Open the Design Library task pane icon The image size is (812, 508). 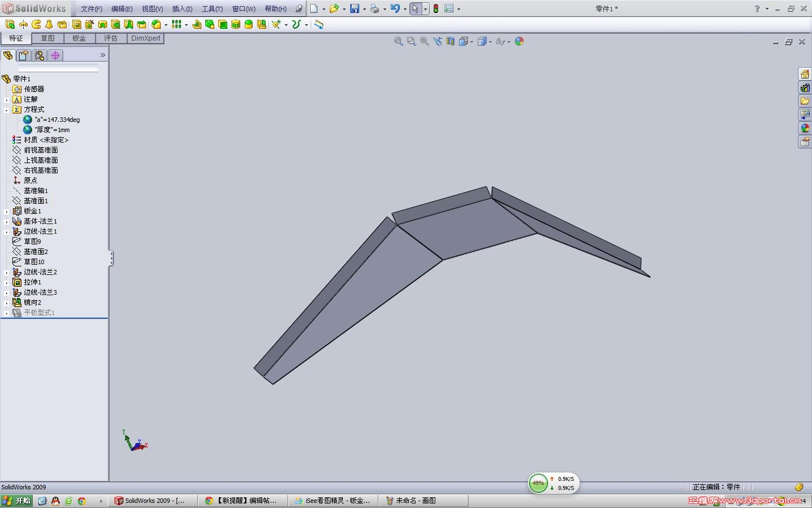805,87
